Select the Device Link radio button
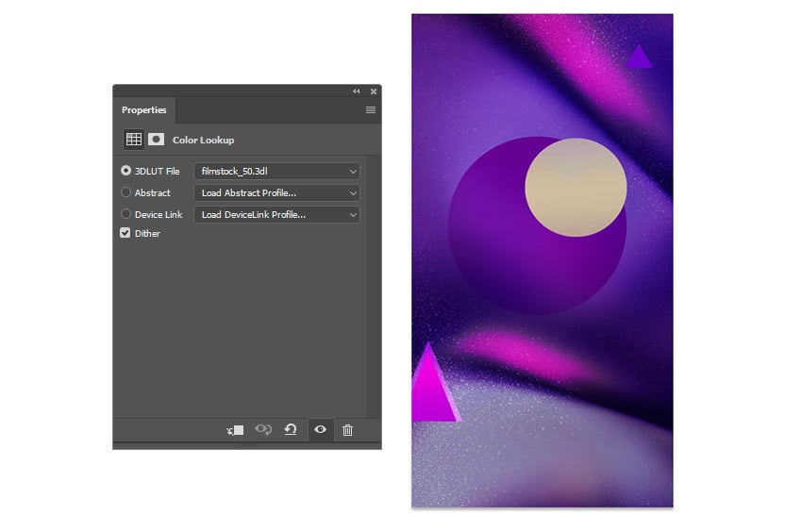802x532 pixels. coord(125,214)
